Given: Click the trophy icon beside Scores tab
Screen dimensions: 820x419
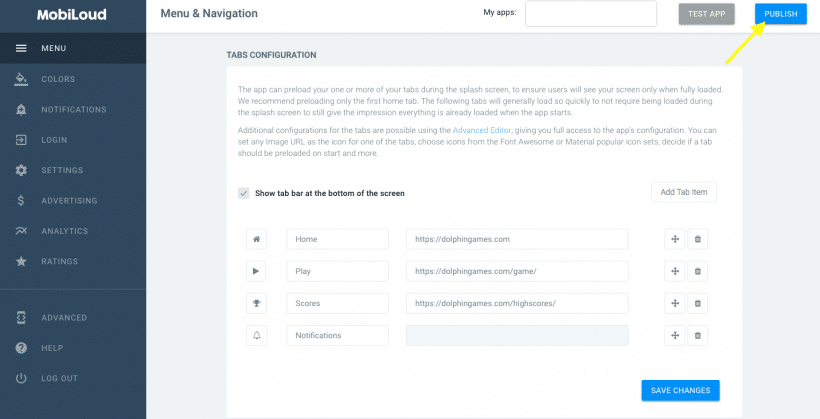Looking at the screenshot, I should click(x=257, y=303).
